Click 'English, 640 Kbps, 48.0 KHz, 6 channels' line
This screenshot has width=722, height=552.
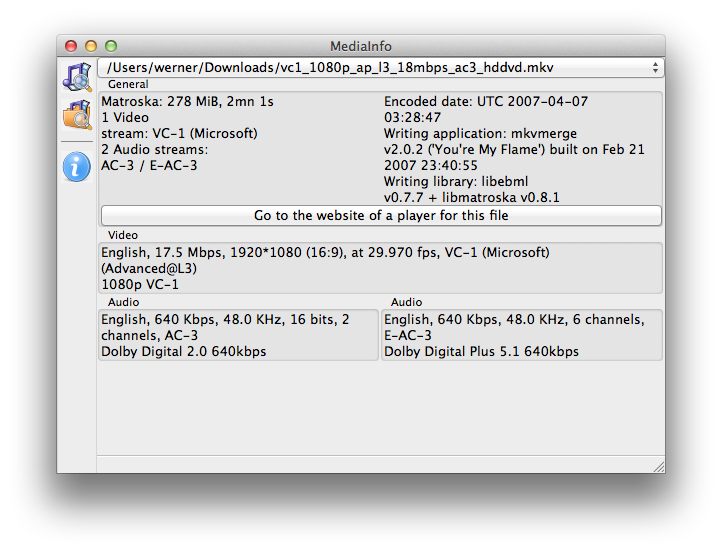(514, 320)
